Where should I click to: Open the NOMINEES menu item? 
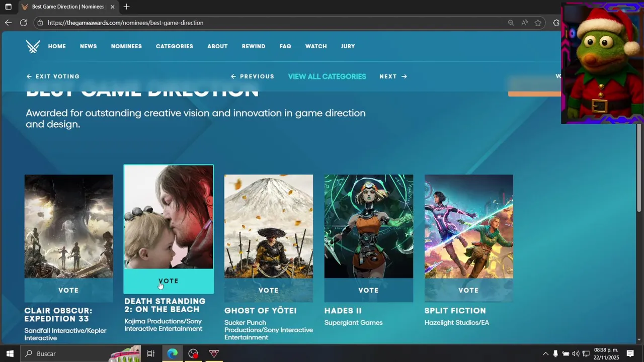tap(126, 46)
